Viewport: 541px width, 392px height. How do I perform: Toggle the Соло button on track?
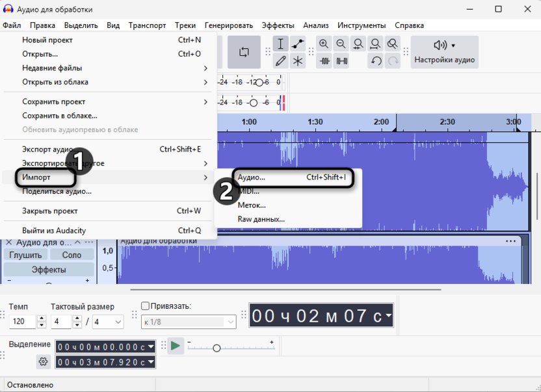click(72, 255)
